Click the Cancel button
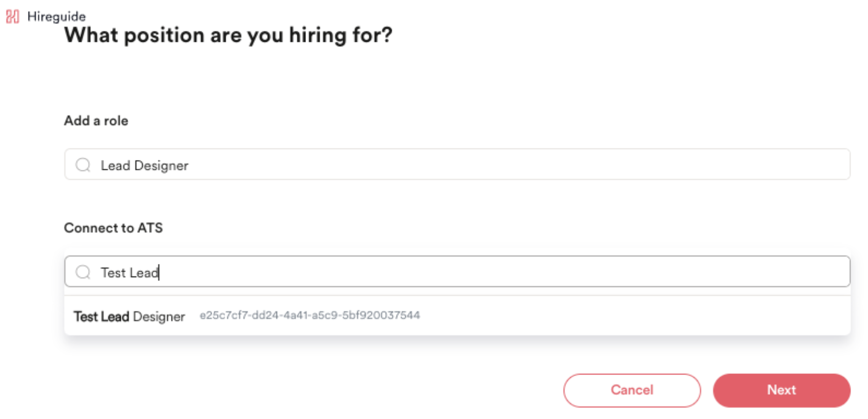 click(632, 390)
